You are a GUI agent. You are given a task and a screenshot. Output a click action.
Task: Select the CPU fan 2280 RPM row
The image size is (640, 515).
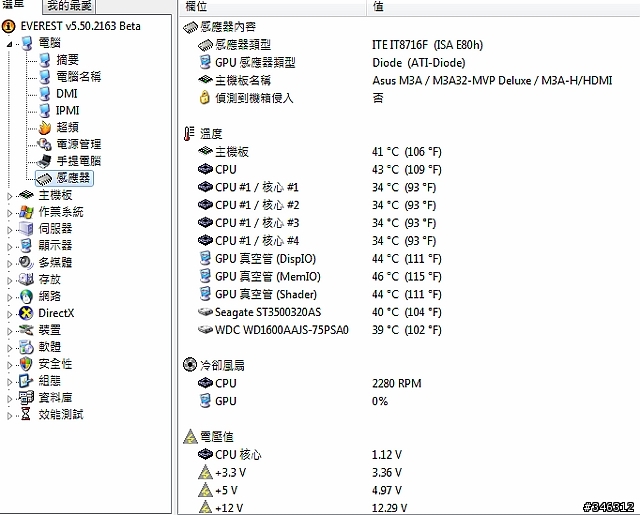pyautogui.click(x=408, y=383)
